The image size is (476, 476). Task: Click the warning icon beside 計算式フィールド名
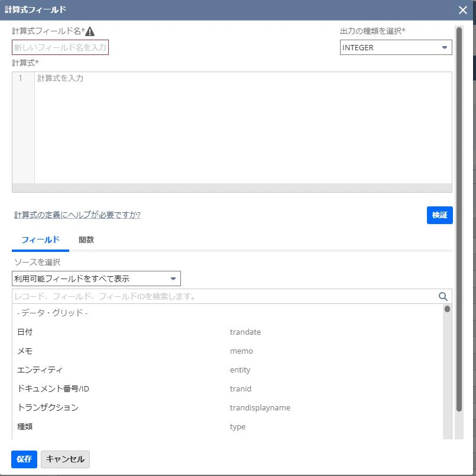click(90, 31)
